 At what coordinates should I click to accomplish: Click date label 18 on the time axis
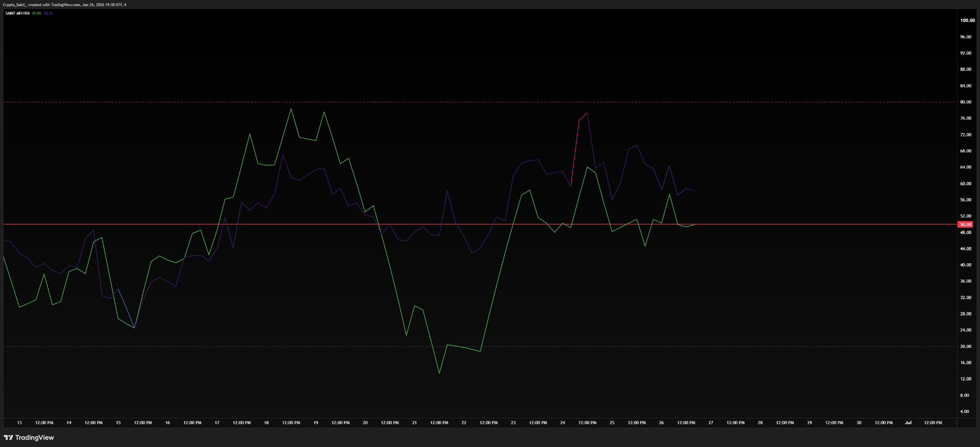click(267, 423)
